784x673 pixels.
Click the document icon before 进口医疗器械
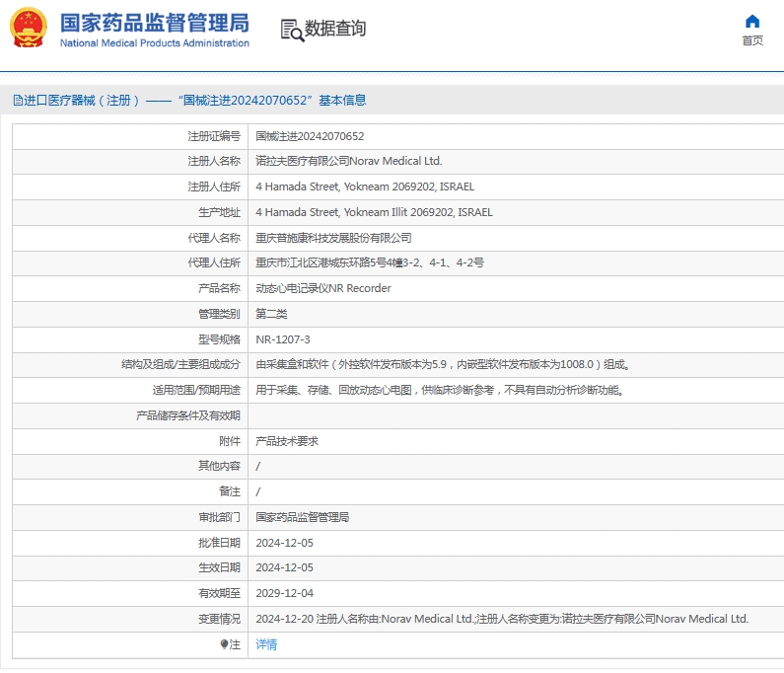click(18, 101)
